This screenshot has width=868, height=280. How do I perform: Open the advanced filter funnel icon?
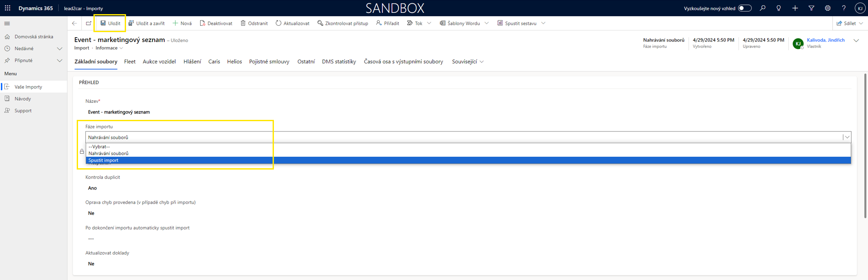[811, 8]
